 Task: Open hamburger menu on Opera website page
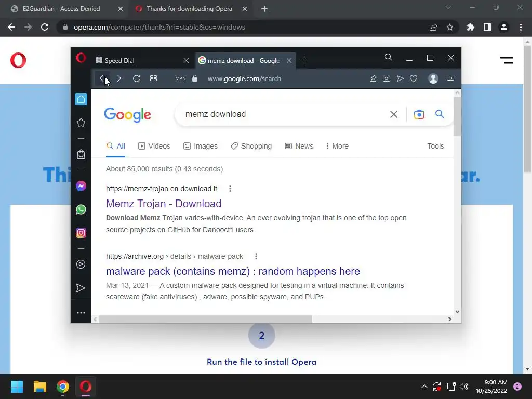click(507, 60)
